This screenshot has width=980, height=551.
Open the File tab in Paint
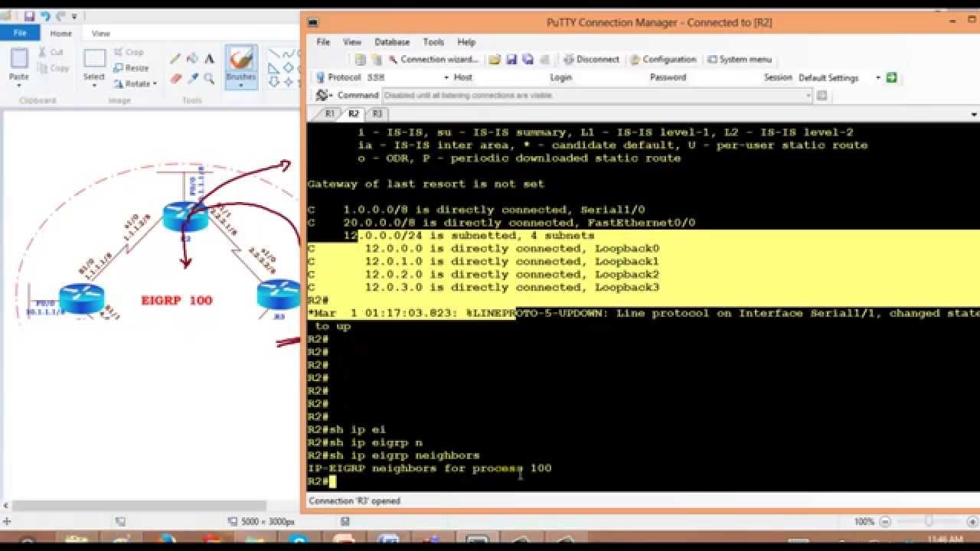[x=20, y=33]
